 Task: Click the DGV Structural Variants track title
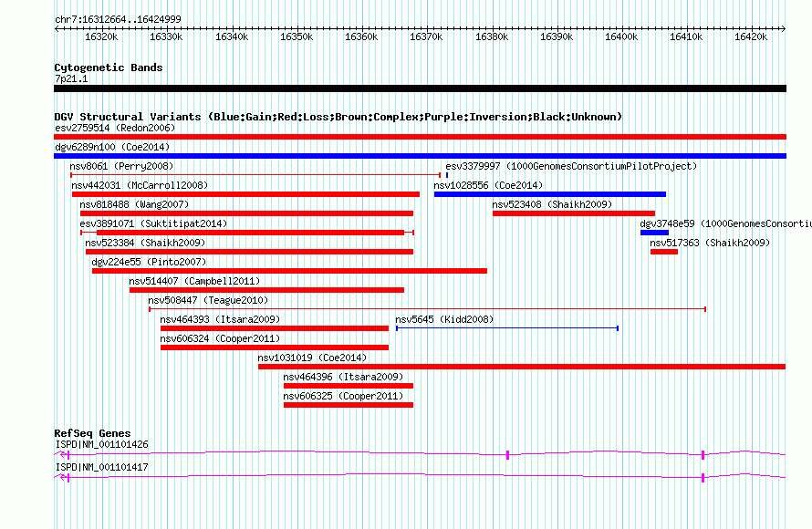tap(338, 117)
